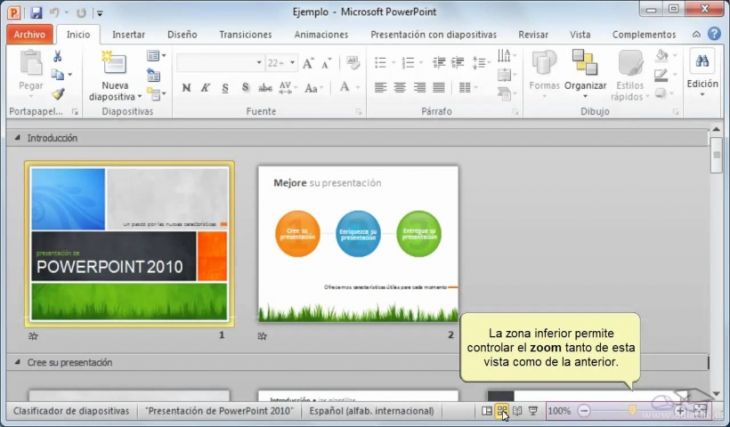Open the character spacing AV menu

tap(287, 88)
